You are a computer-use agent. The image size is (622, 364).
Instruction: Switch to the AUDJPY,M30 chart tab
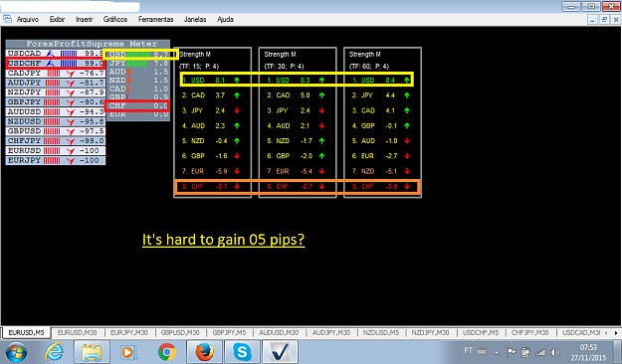tap(331, 333)
